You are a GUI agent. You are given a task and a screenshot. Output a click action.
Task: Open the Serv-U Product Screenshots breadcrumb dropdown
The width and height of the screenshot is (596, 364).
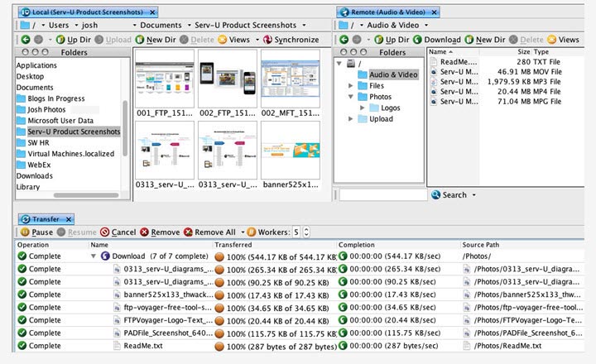tap(304, 26)
